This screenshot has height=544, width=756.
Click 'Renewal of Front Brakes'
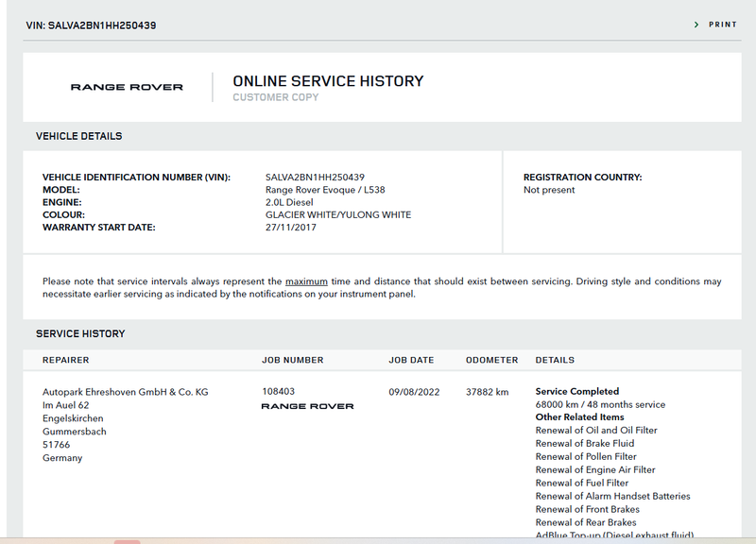click(x=587, y=509)
